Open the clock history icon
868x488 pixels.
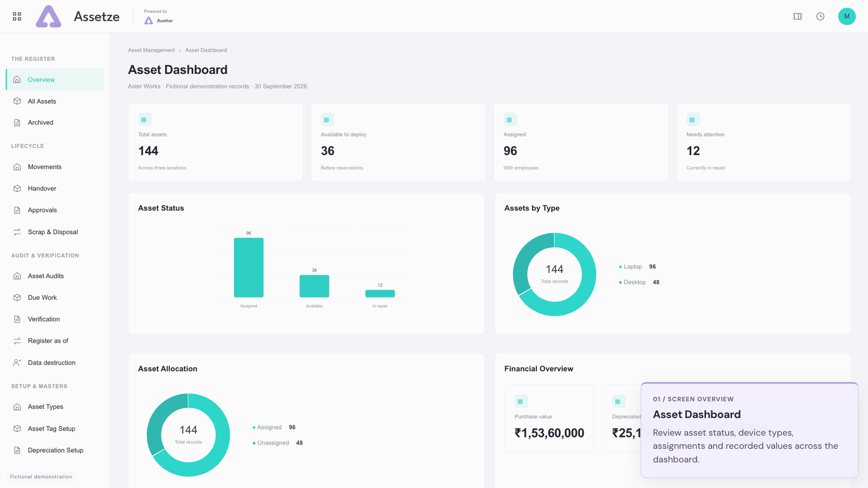tap(820, 16)
